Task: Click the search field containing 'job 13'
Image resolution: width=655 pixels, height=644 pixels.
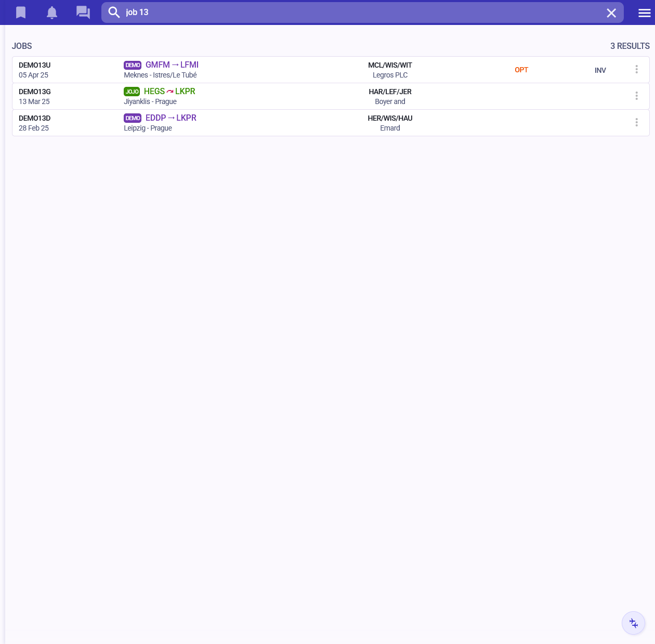Action: 359,12
